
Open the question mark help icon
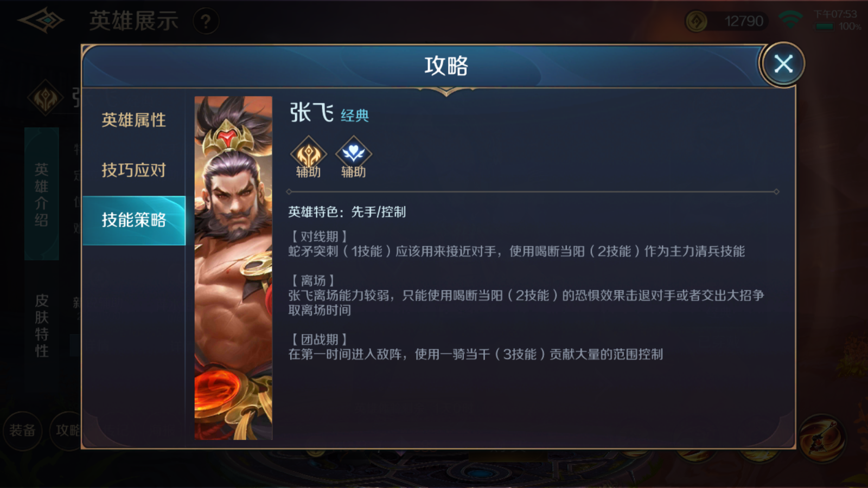(206, 22)
